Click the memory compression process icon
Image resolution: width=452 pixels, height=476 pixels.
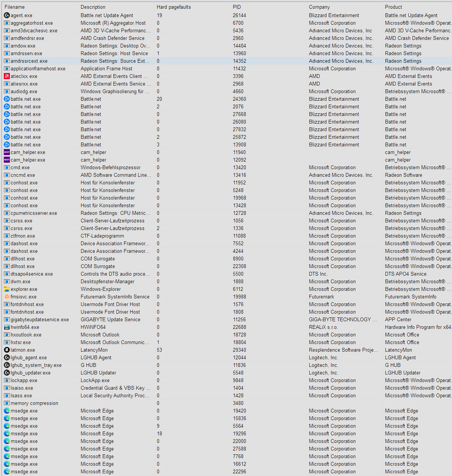[x=7, y=403]
